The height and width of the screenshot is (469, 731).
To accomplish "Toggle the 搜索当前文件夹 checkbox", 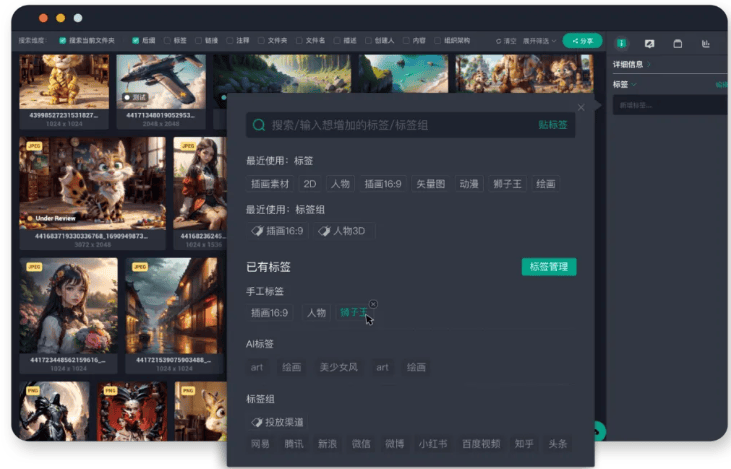I will [62, 41].
